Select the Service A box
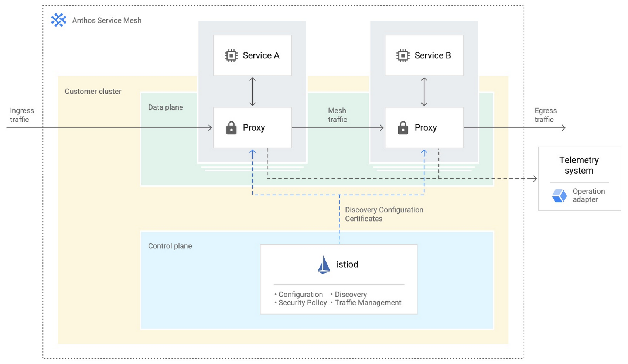This screenshot has width=628, height=364. coord(253,56)
